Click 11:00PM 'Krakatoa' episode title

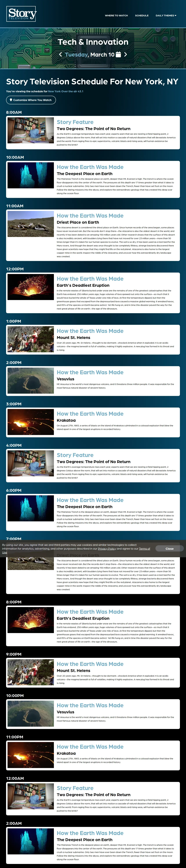click(66, 753)
